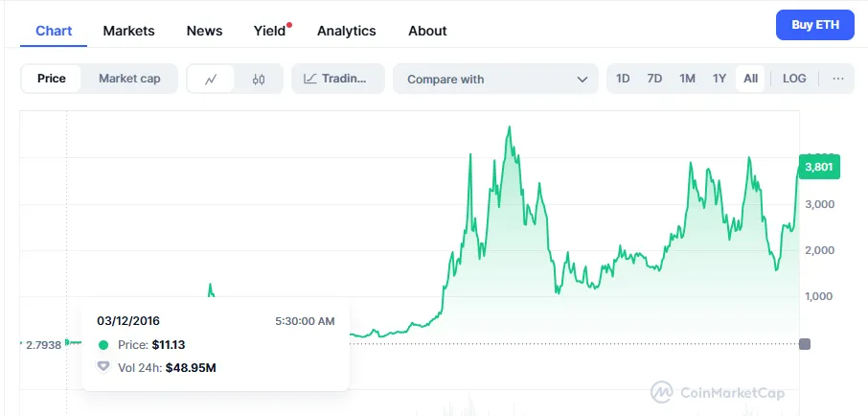Image resolution: width=868 pixels, height=416 pixels.
Task: Open TradingView chart mode
Action: pyautogui.click(x=337, y=79)
